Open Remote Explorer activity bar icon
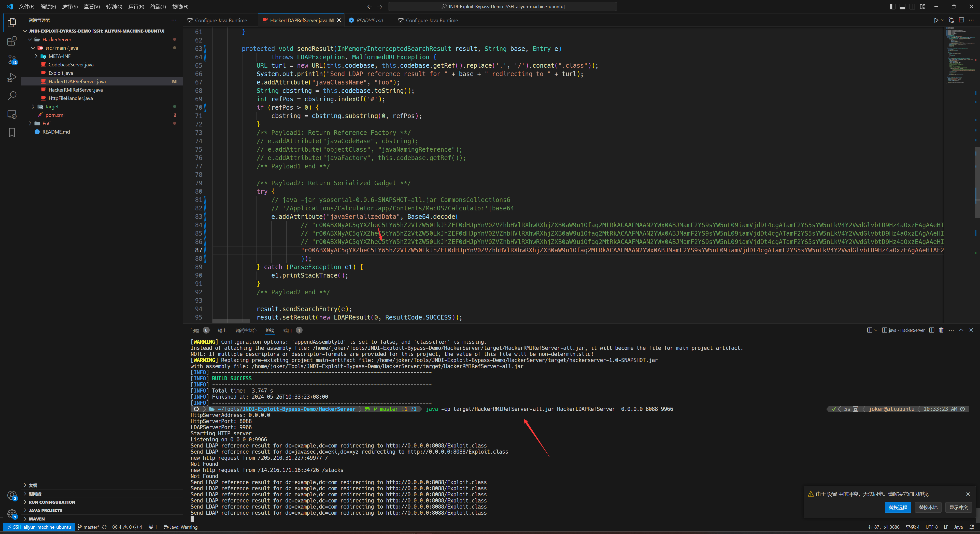Screen dimensions: 980x534 coord(12,114)
